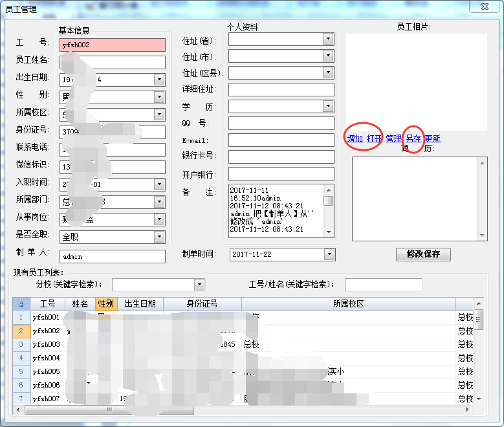The width and height of the screenshot is (504, 427).
Task: Click the 打开 photo link
Action: [374, 138]
